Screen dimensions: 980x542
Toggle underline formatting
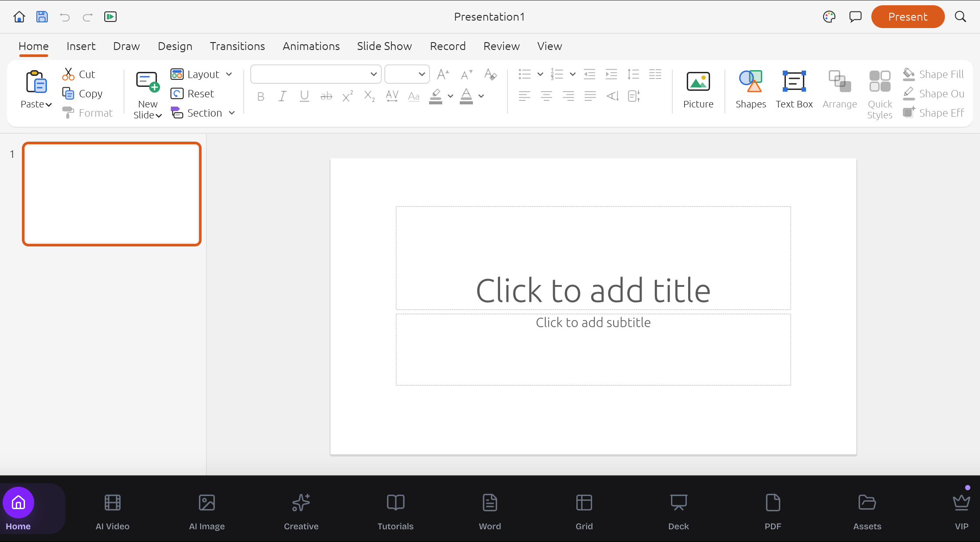[x=305, y=96]
